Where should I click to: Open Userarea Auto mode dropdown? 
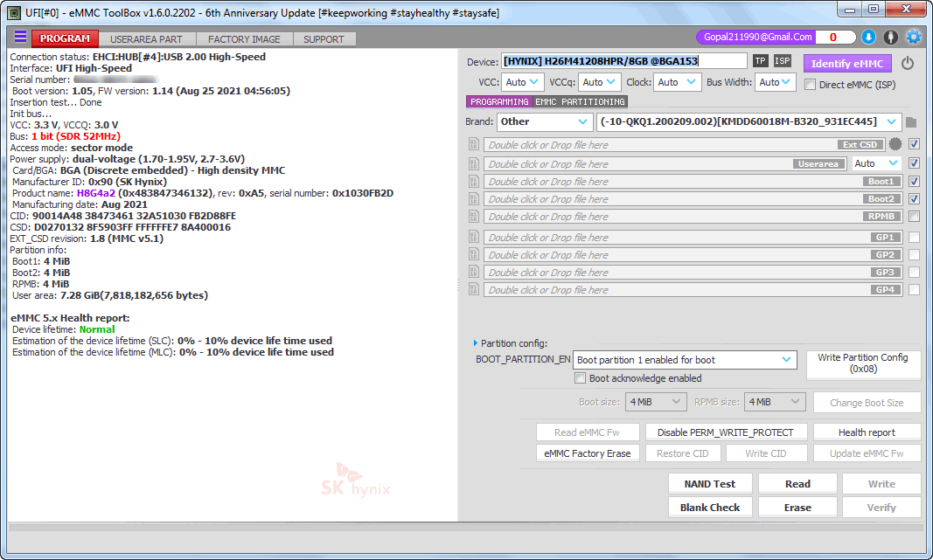(x=875, y=163)
